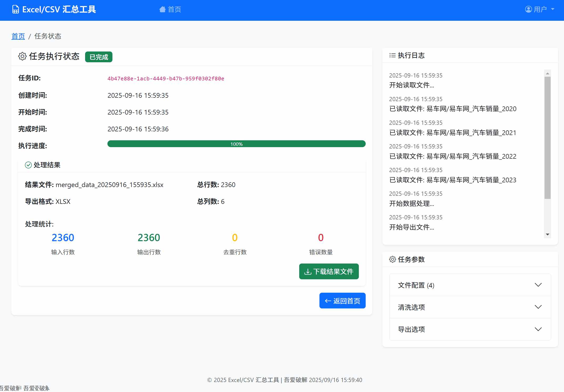The image size is (564, 392).
Task: Click the 100% execution progress bar
Action: (236, 144)
